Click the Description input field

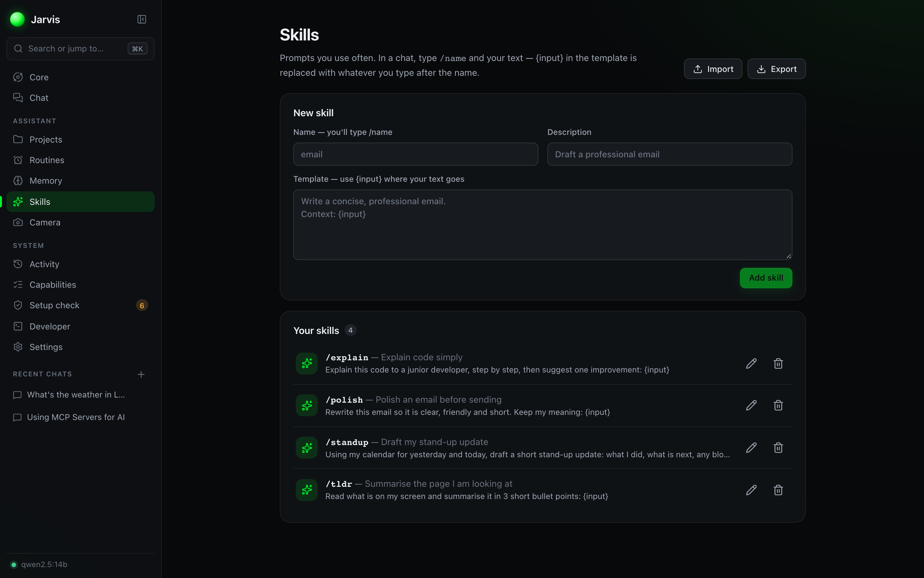tap(669, 154)
